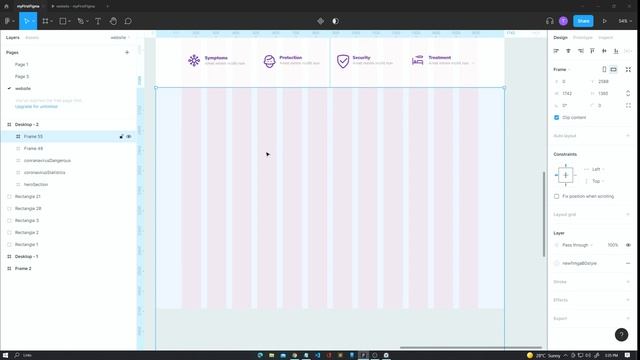
Task: Hide Frame 55 with the eye icon
Action: click(x=129, y=136)
